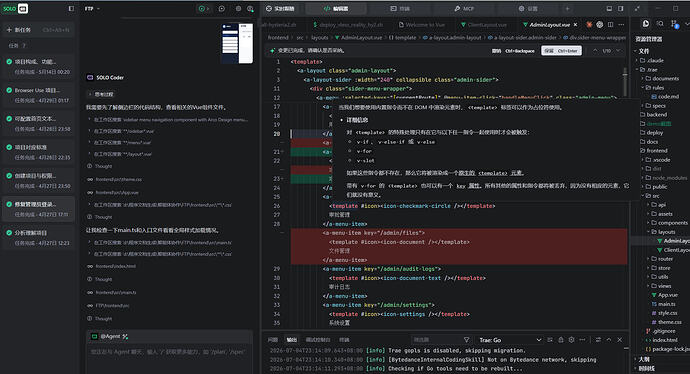Open the Trae: Go output channel dropdown
690x374 pixels.
(x=510, y=340)
